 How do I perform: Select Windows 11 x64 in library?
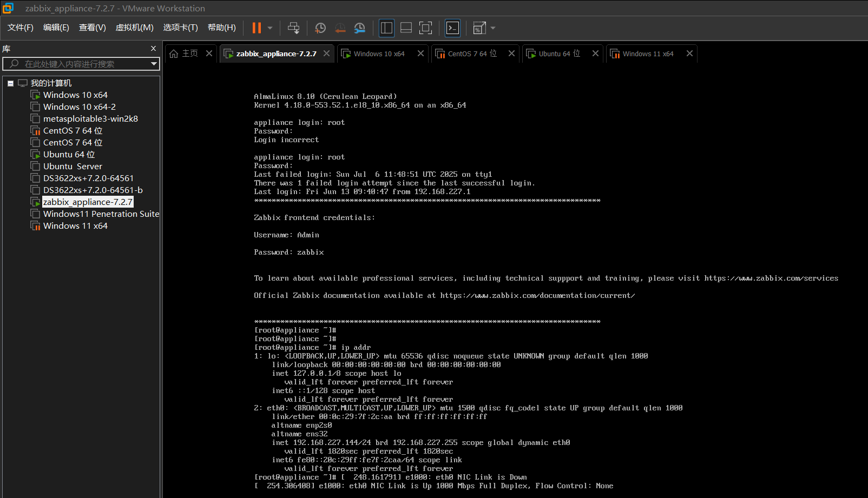(75, 226)
